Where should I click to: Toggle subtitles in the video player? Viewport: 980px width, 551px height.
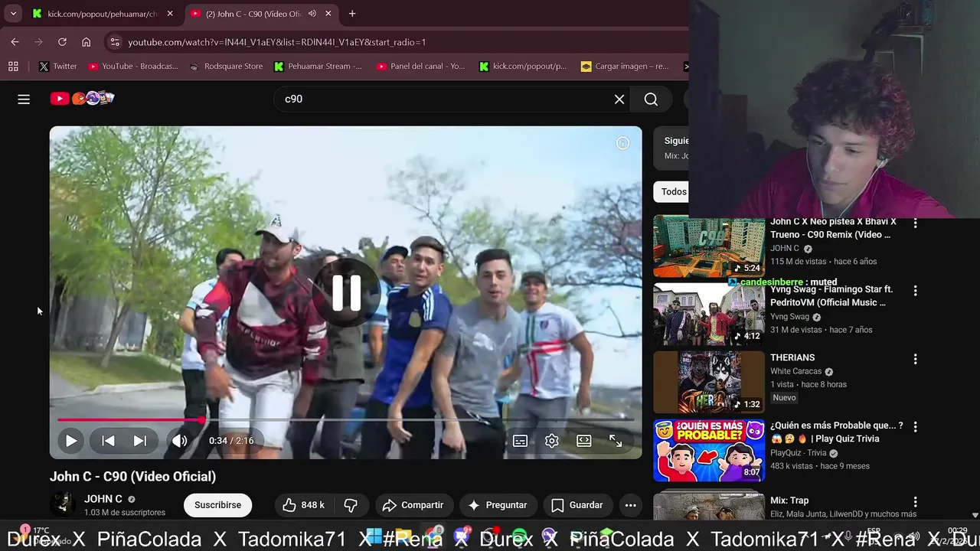point(520,441)
